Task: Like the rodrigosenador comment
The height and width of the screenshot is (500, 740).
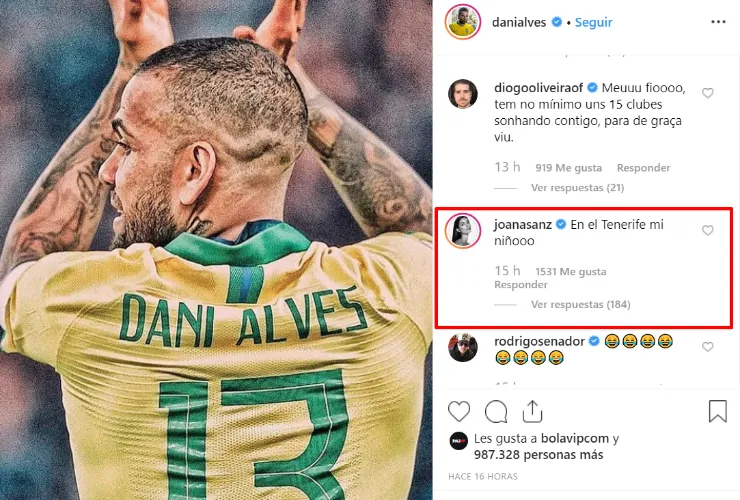Action: pos(707,347)
